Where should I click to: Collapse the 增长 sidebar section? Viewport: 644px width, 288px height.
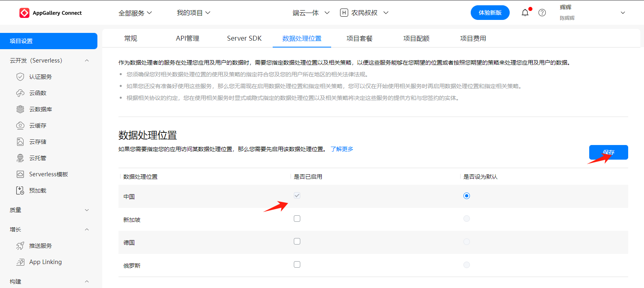[87, 230]
